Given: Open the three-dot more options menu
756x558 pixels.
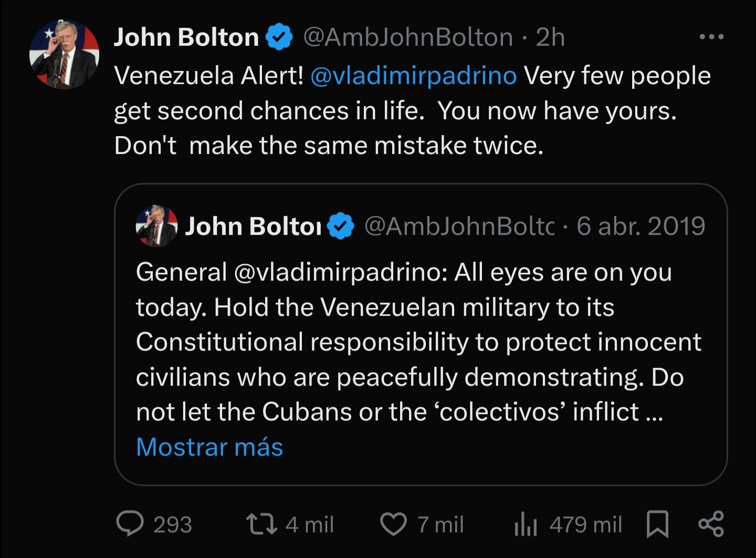Looking at the screenshot, I should pyautogui.click(x=712, y=37).
